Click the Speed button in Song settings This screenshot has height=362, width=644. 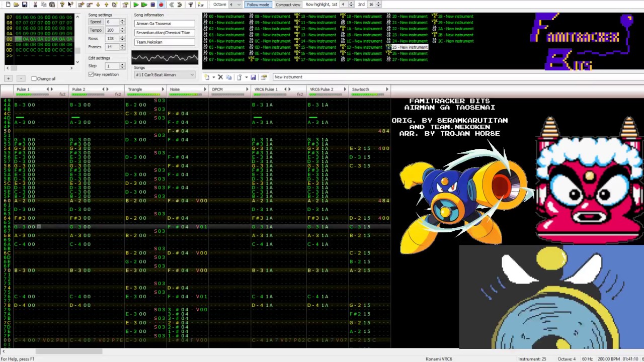[x=96, y=22]
